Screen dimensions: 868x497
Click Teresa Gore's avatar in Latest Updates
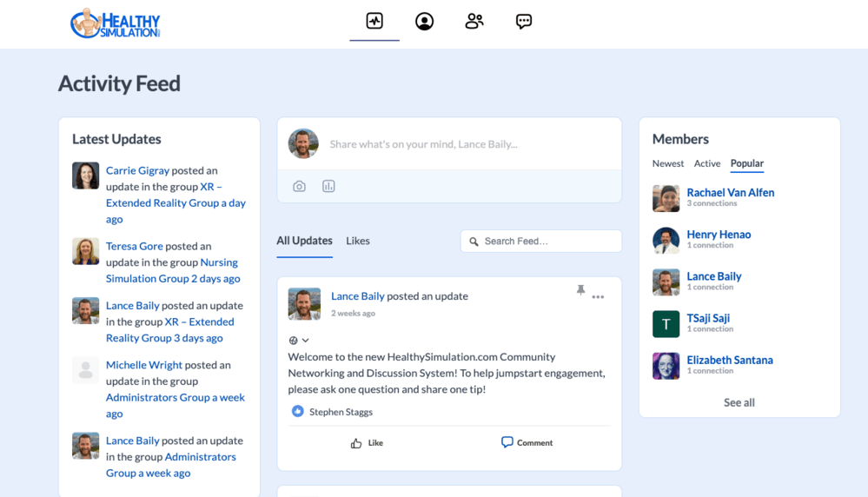[86, 251]
